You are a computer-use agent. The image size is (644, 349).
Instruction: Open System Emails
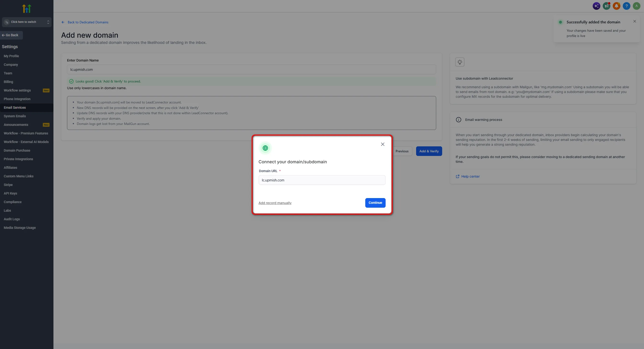pos(15,116)
